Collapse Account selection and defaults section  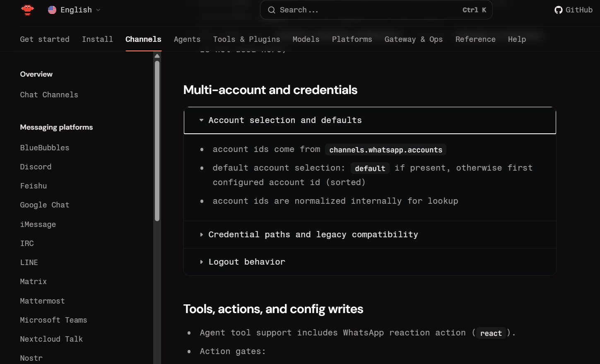coord(370,121)
